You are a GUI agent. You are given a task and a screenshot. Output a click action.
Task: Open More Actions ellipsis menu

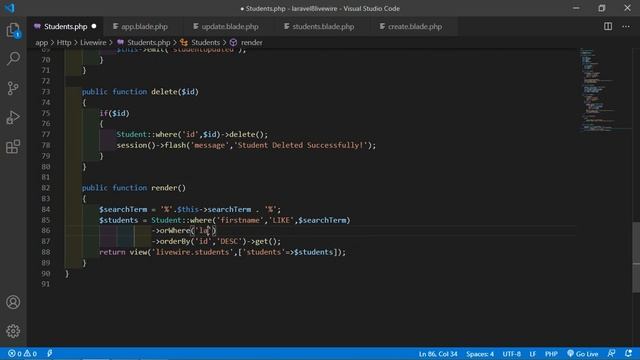626,26
